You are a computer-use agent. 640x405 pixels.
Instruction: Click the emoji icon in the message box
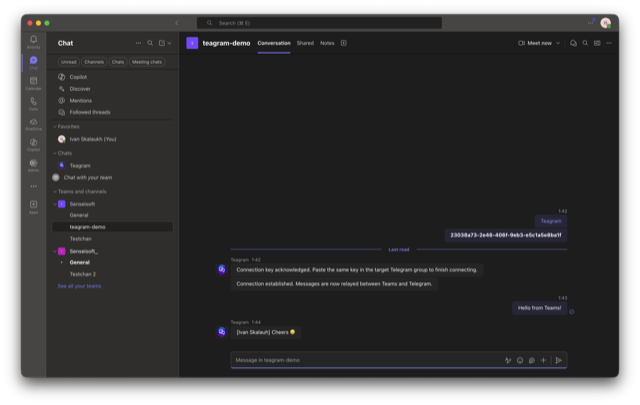pos(520,360)
